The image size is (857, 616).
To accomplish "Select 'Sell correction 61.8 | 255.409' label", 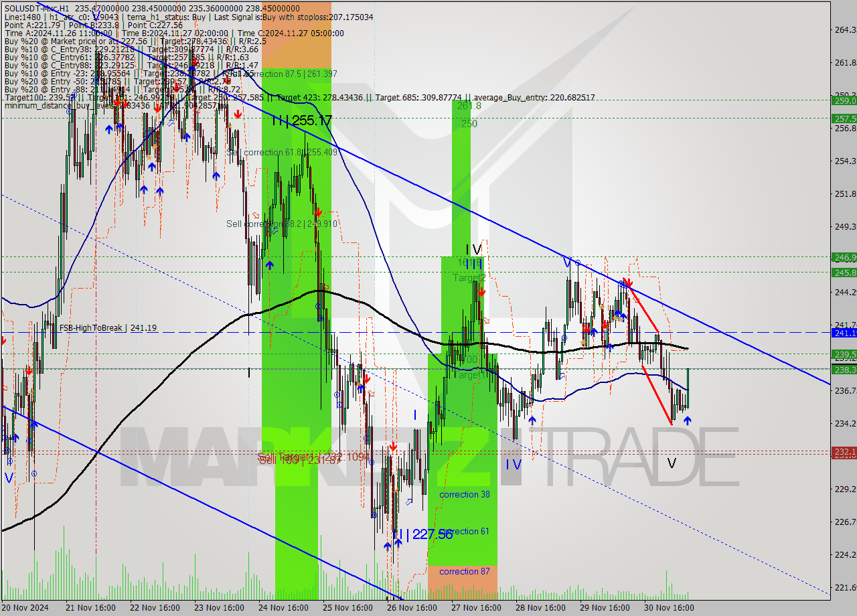I will 281,152.
